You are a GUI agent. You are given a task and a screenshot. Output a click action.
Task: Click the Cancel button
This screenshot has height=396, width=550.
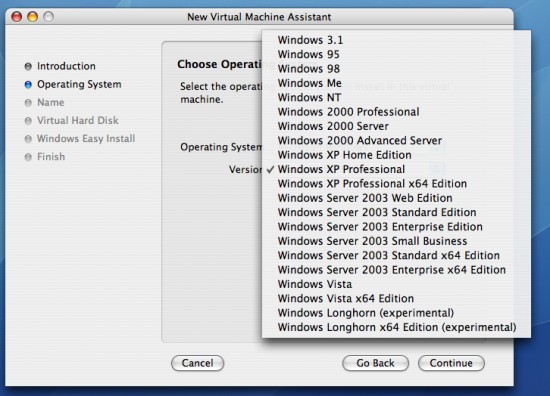197,363
